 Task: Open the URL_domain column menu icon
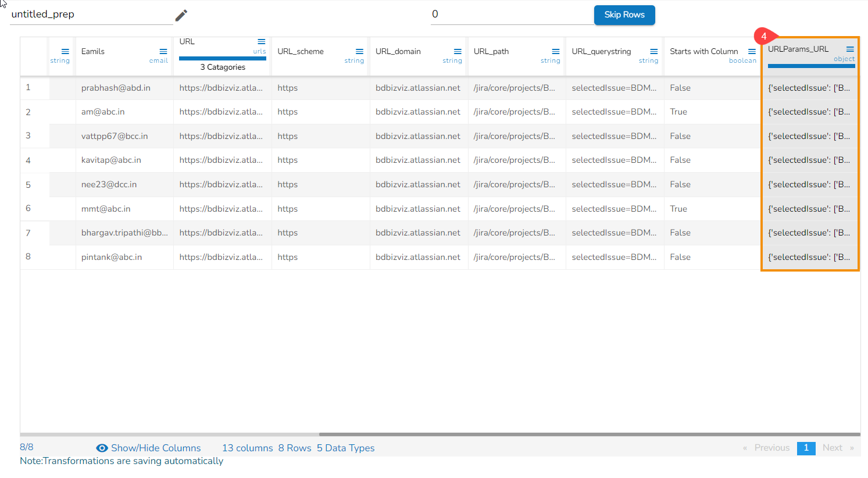click(458, 52)
